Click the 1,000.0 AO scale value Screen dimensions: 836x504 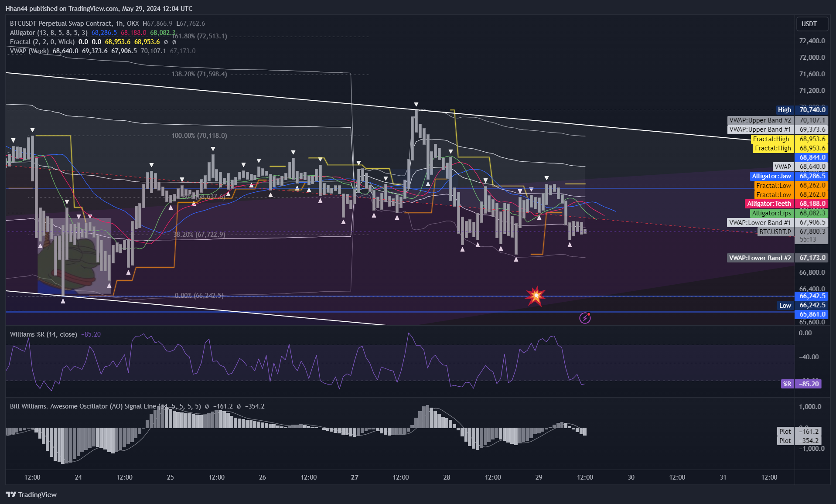point(810,407)
